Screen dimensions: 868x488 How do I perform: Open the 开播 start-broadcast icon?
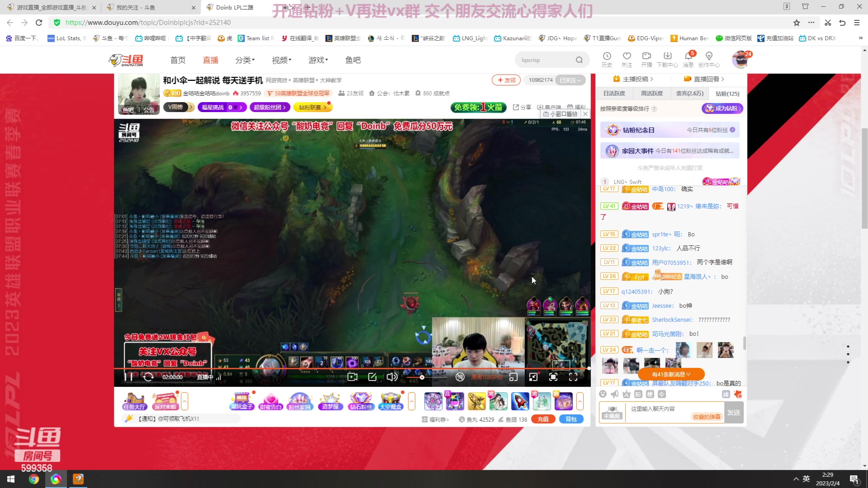(x=646, y=59)
